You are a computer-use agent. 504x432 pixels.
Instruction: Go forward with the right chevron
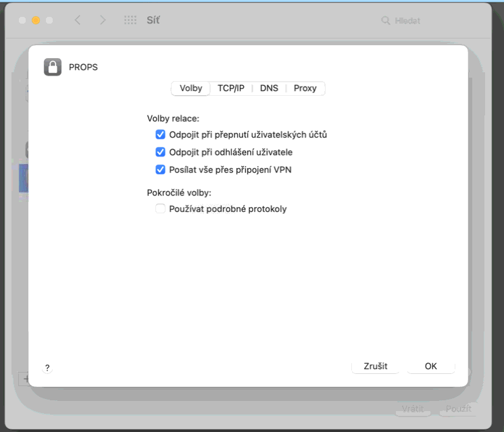pos(103,21)
